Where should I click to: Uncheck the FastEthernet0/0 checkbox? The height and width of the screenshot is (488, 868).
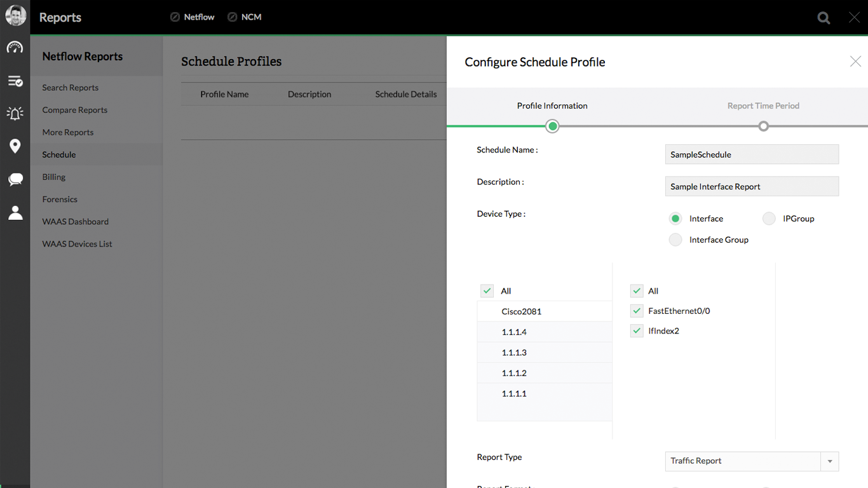pyautogui.click(x=637, y=311)
